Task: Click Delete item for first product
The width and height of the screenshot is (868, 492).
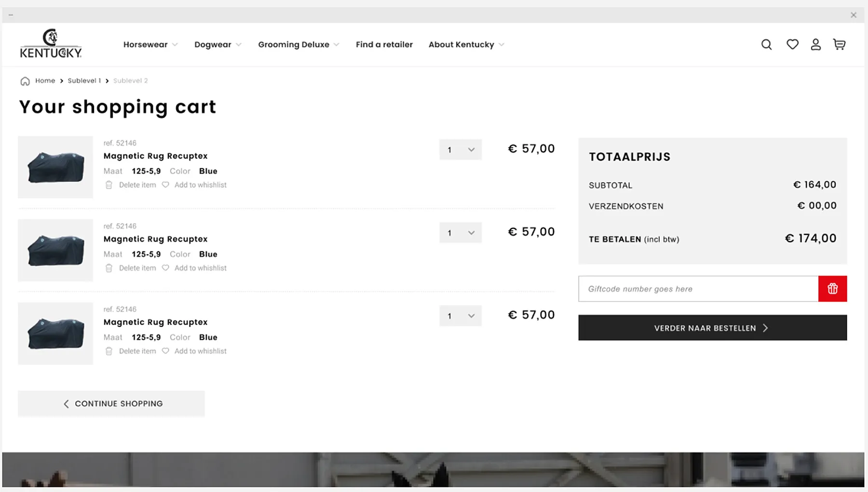Action: pyautogui.click(x=137, y=185)
